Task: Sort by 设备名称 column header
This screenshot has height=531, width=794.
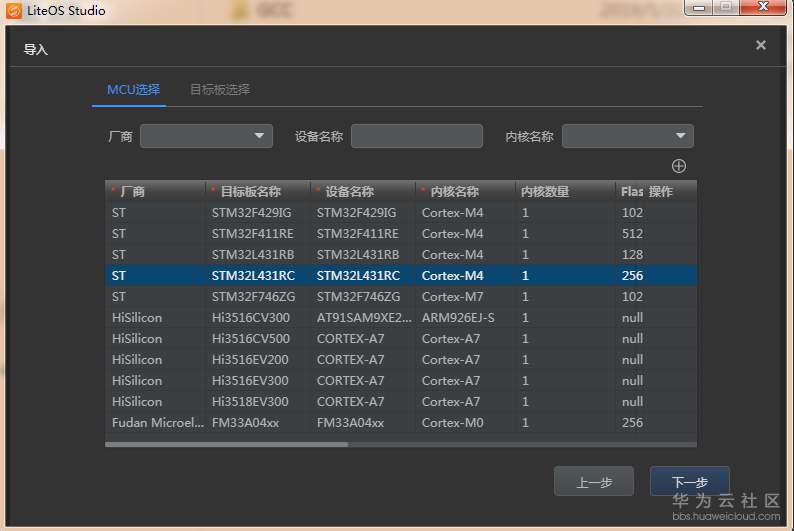Action: [363, 191]
